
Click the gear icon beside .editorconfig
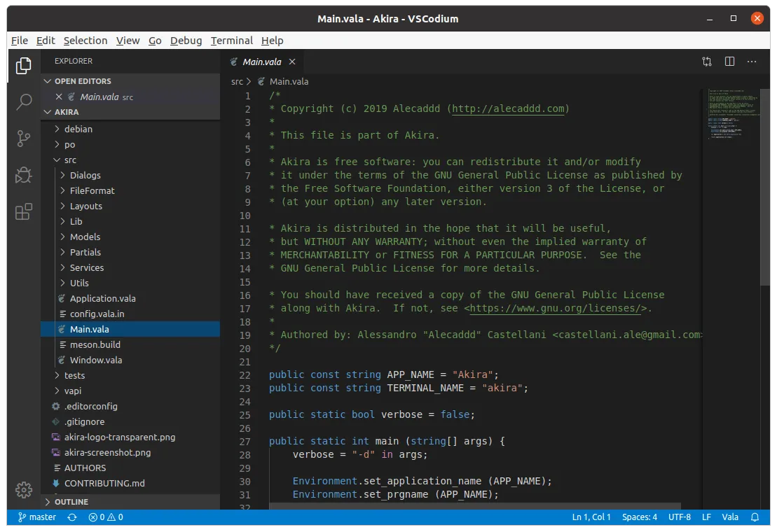(x=56, y=406)
